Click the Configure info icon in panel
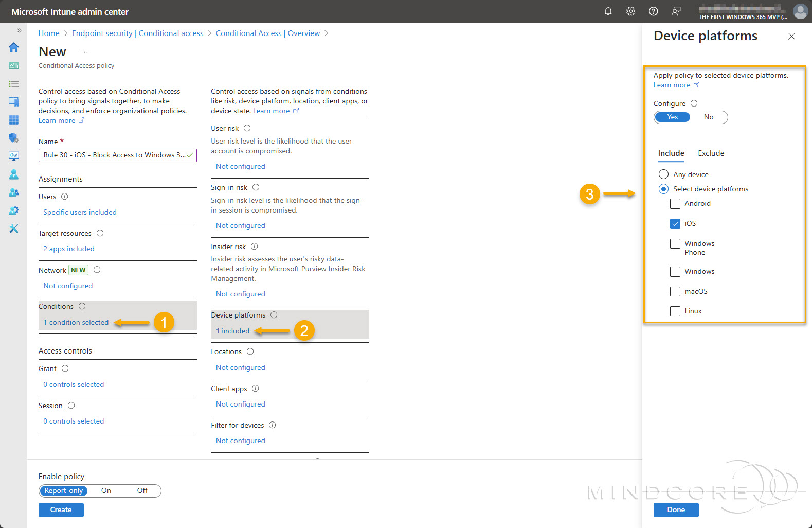 694,103
